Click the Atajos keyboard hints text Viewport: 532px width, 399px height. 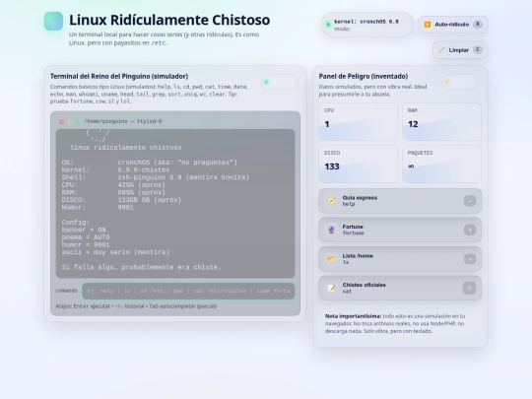tap(136, 306)
